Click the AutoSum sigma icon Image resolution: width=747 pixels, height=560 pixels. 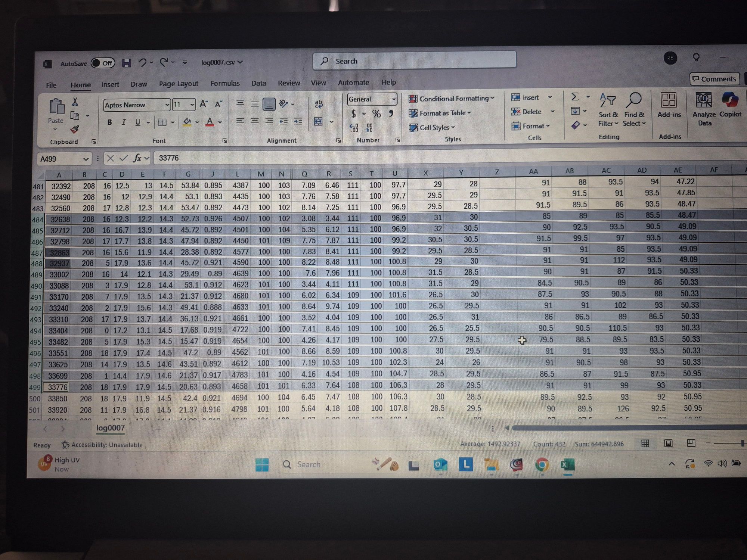[x=575, y=97]
